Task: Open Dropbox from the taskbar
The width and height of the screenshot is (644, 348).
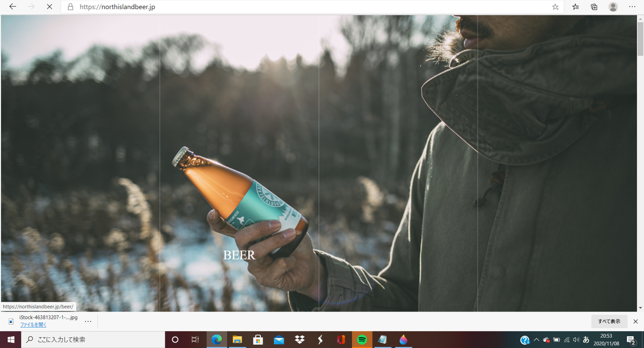Action: tap(299, 339)
